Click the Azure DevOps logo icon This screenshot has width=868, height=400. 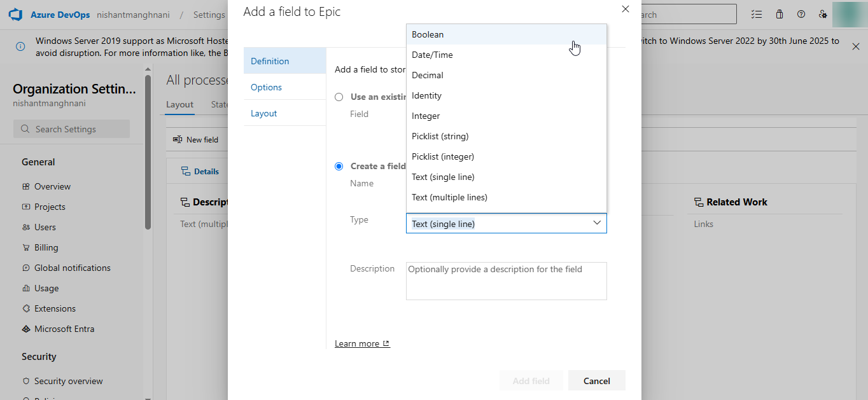click(15, 13)
